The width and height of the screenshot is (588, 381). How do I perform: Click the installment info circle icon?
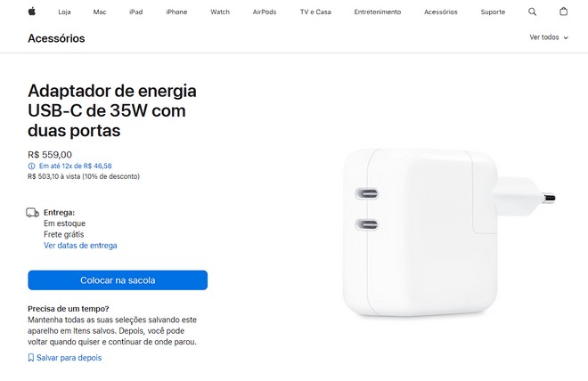[31, 166]
